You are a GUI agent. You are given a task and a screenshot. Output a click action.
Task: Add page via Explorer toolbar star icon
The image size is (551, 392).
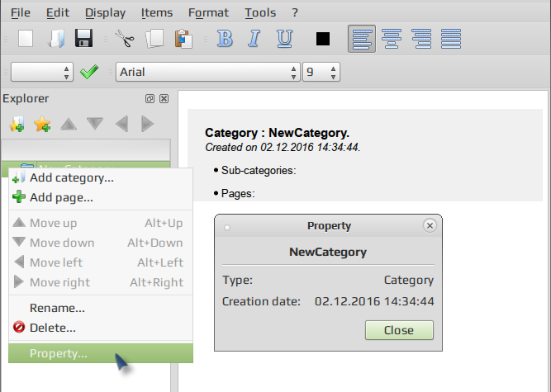[42, 124]
